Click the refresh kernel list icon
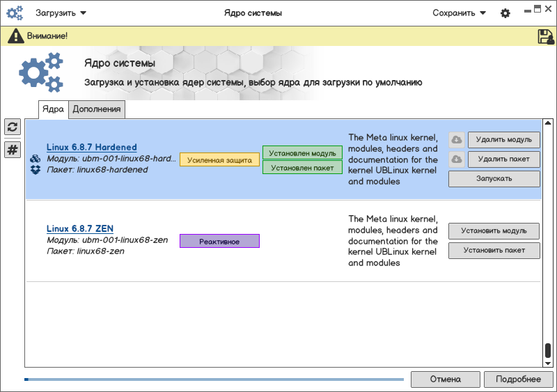 tap(13, 127)
